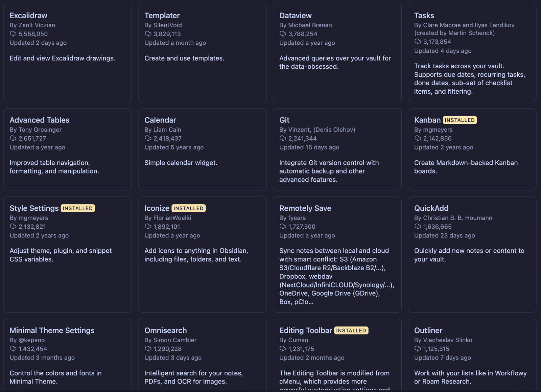Screen dimensions: 541x392
Task: Click the download count icon for Templater
Action: [x=148, y=34]
